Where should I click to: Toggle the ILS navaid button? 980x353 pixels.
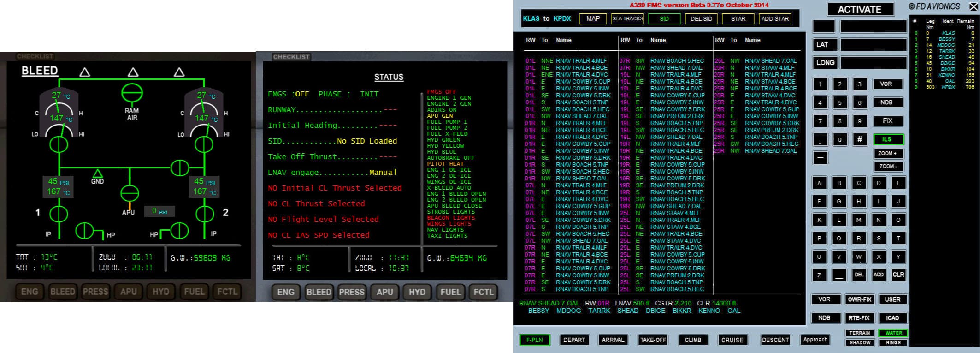888,139
